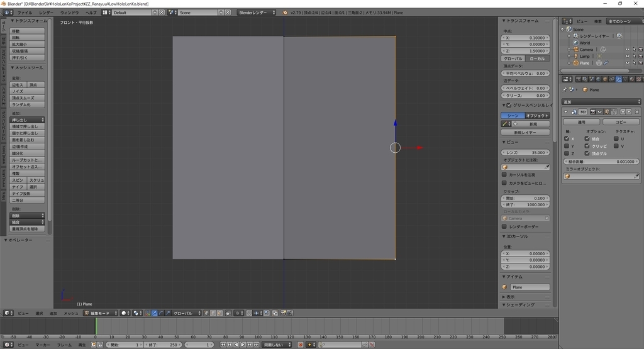Open the Constraints chain tab in Properties
This screenshot has width=644, height=349.
point(611,79)
